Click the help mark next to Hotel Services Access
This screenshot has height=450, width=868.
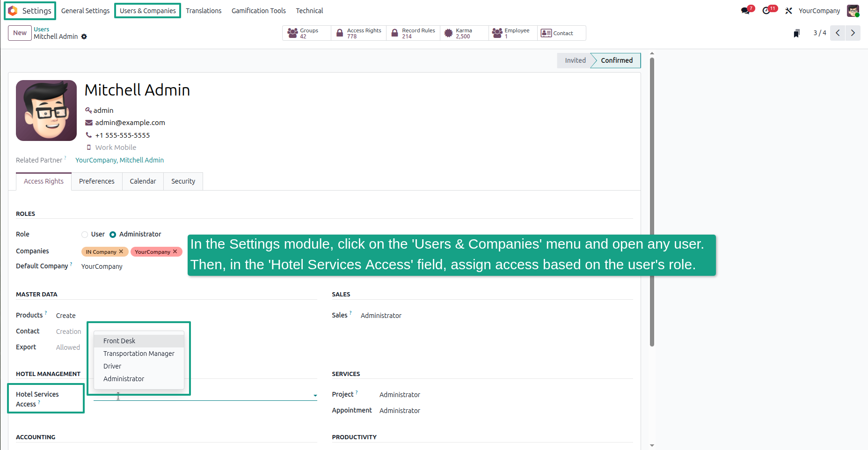pyautogui.click(x=39, y=402)
